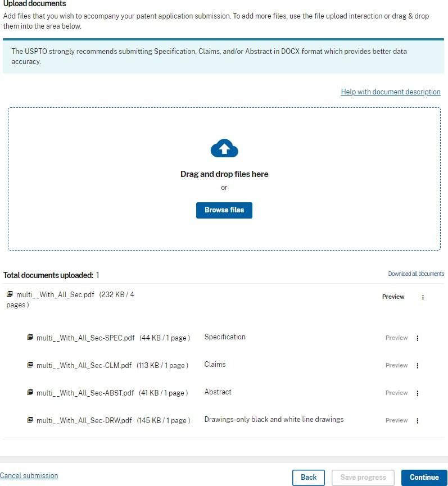Preview the Abstract ABST.pdf file
This screenshot has height=486, width=448.
coord(396,393)
